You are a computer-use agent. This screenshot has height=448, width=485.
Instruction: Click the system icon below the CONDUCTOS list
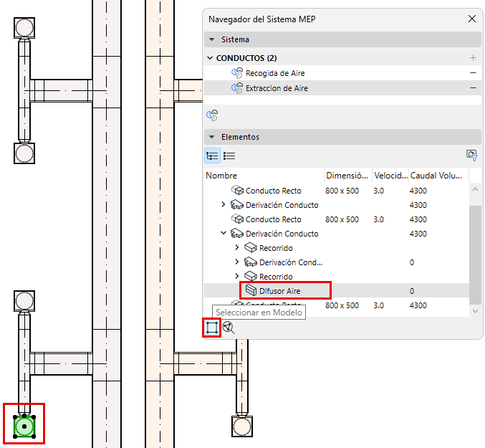(x=212, y=115)
